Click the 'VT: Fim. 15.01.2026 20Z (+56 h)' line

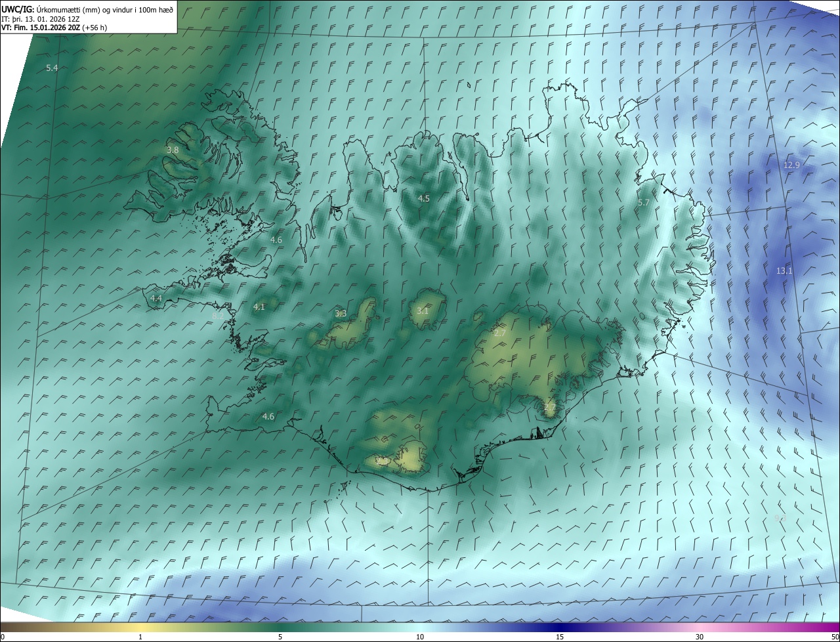pos(54,28)
